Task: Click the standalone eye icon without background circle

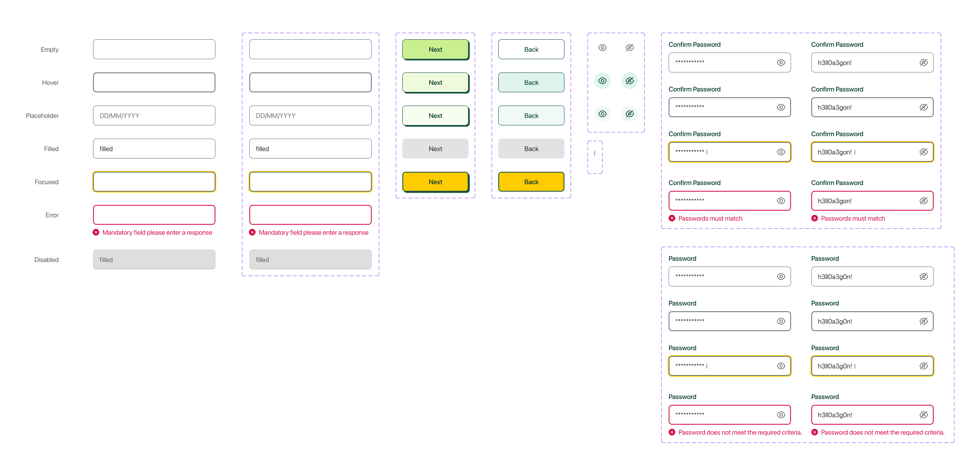Action: click(602, 48)
